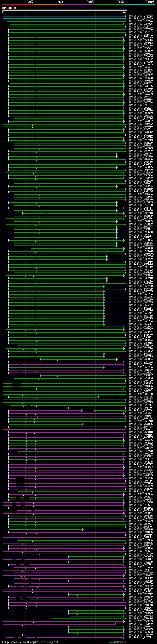Select label 'UniRef100_A3F4K0'
Viewport: 157px width, 644px height.
tap(141, 635)
